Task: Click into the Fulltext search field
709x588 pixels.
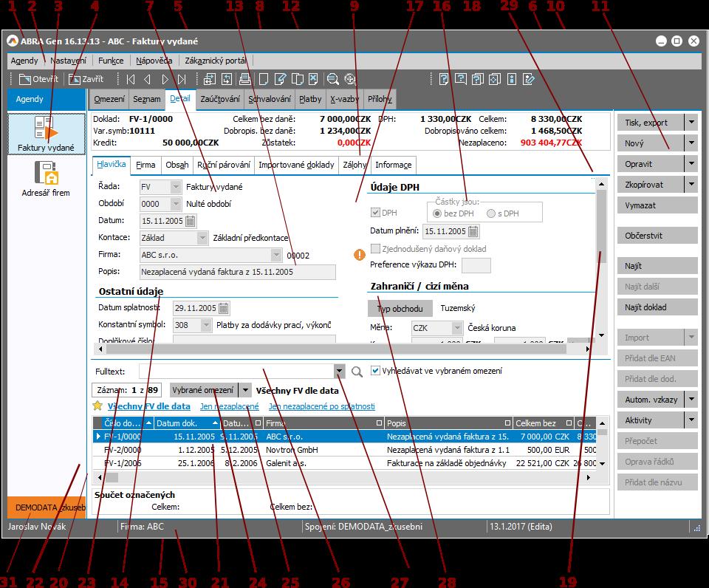Action: point(236,372)
